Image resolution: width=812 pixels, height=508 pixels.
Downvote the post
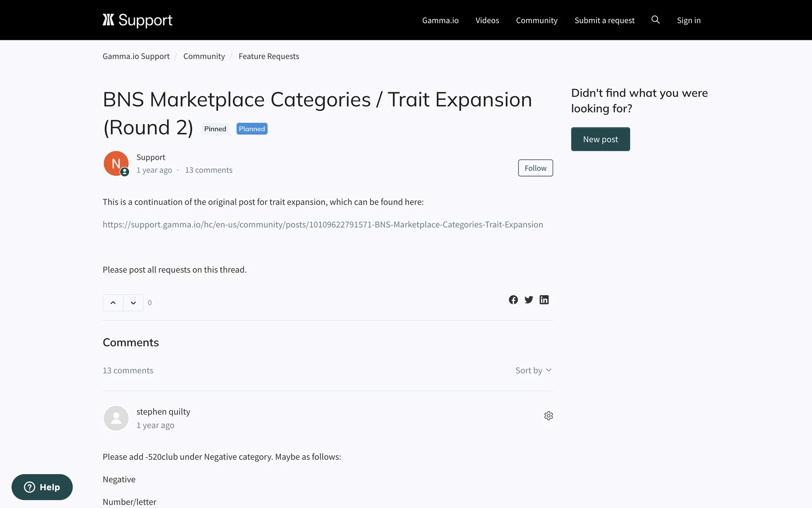point(133,303)
